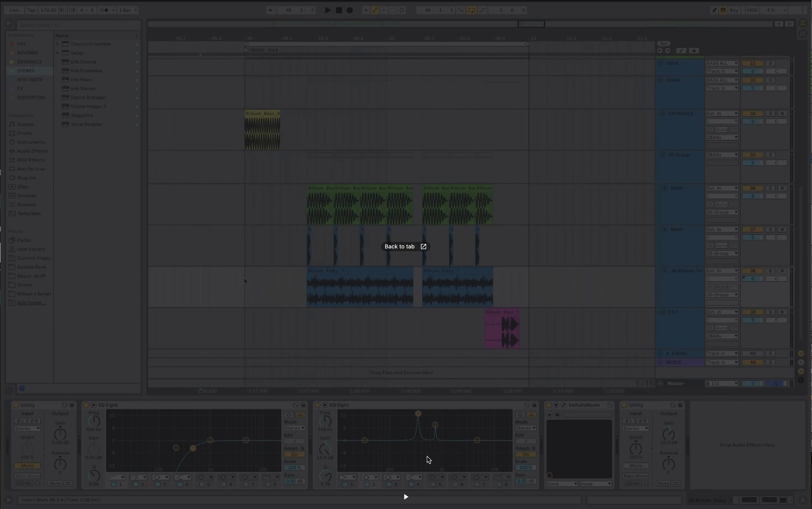Click second EQ Eight Q knob 3.76
Screen dimensions: 812x509
coord(325,476)
